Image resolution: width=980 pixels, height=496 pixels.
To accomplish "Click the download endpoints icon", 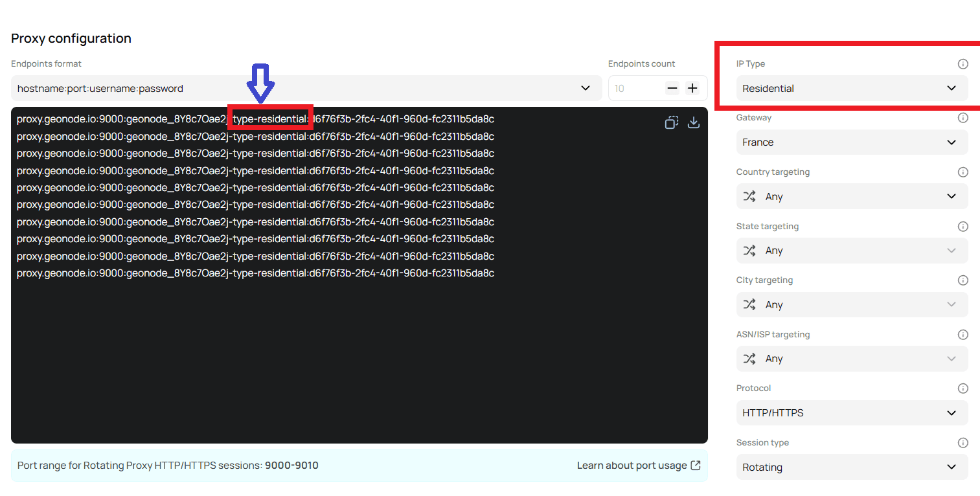I will pyautogui.click(x=694, y=122).
